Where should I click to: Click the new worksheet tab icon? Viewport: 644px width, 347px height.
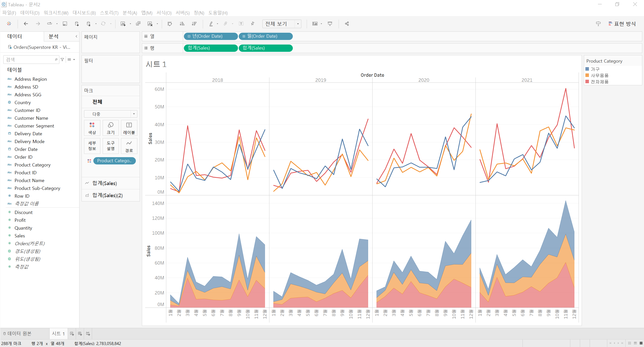[x=72, y=334]
